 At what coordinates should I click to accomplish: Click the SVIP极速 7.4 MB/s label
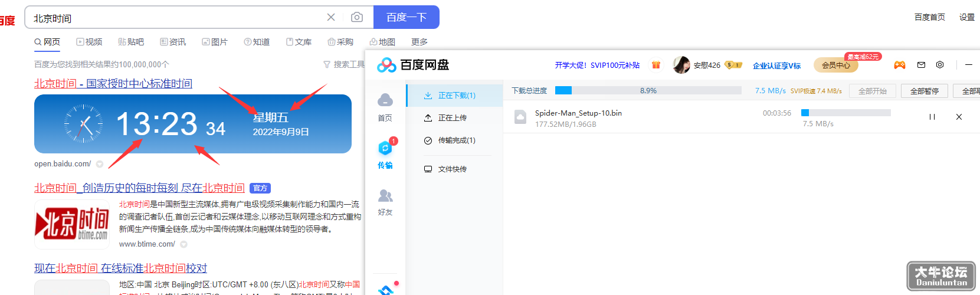(816, 91)
